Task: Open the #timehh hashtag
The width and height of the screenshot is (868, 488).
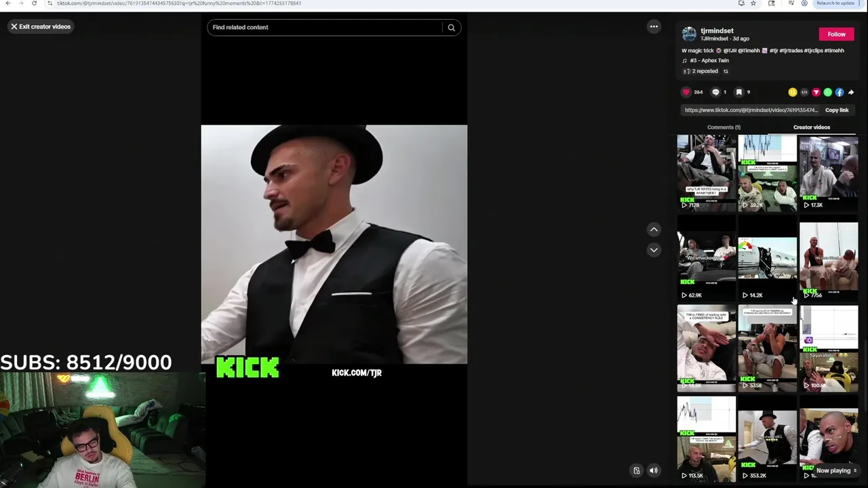Action: [x=835, y=50]
